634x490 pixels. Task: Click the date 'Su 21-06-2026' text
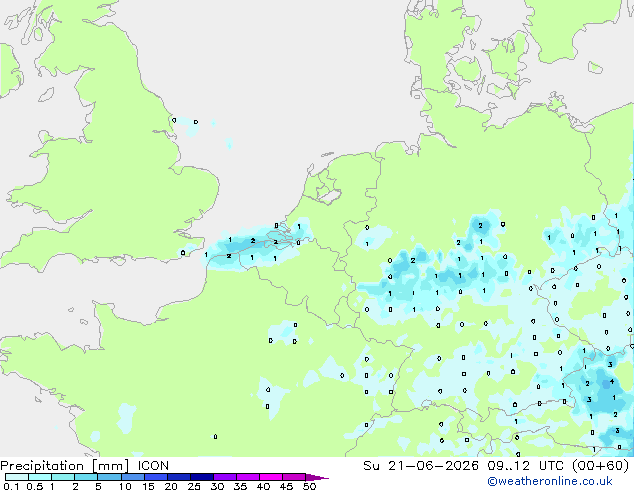(x=421, y=466)
